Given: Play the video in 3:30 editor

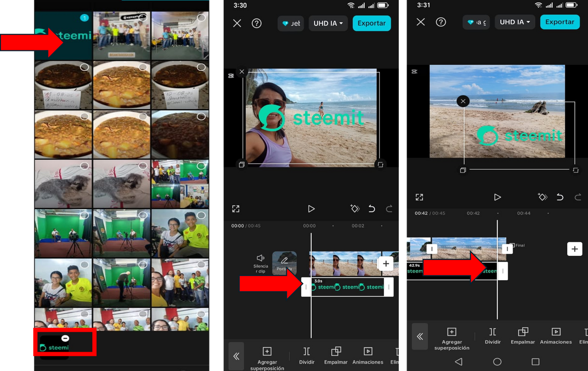Looking at the screenshot, I should [x=311, y=209].
